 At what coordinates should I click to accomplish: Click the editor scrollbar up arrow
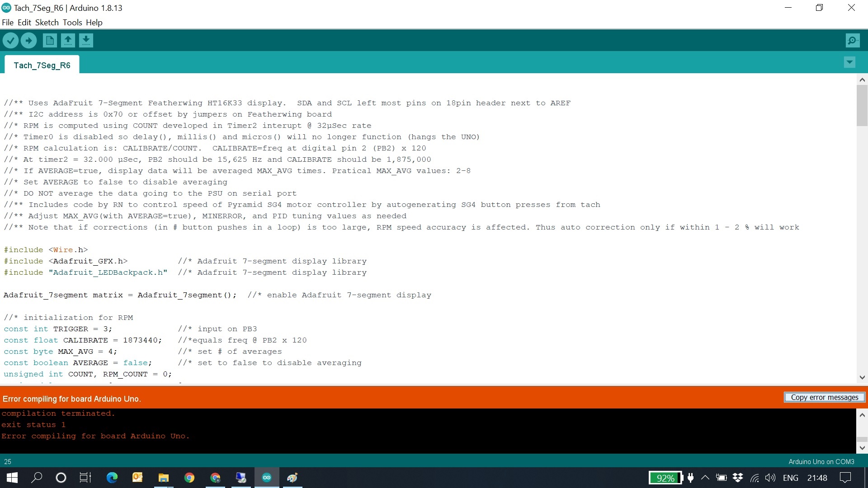coord(862,80)
